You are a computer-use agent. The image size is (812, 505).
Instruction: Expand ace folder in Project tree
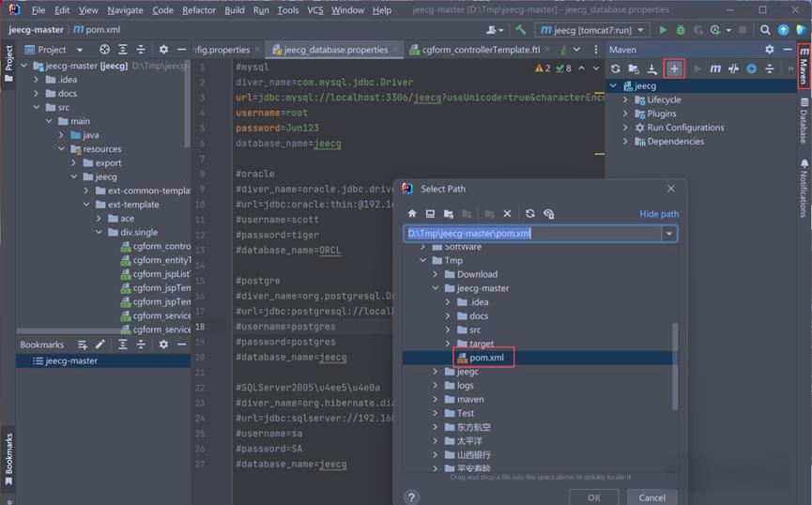pos(99,219)
